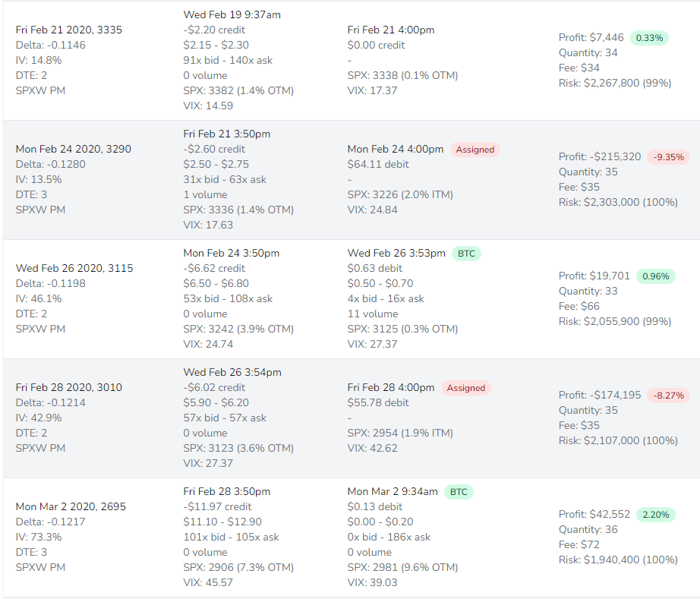
Task: Open the Fri Feb 21 2020, 3335 trade
Action: point(69,30)
